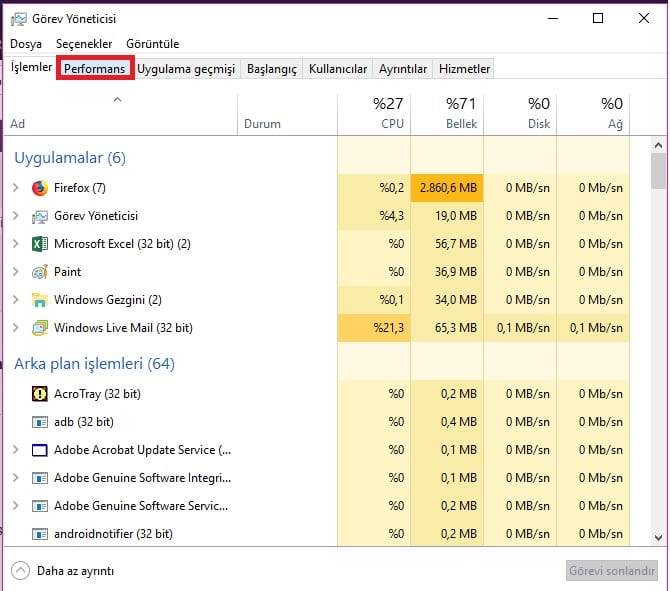
Task: Select the androidnotifier (32 bit) row name
Action: tap(113, 534)
